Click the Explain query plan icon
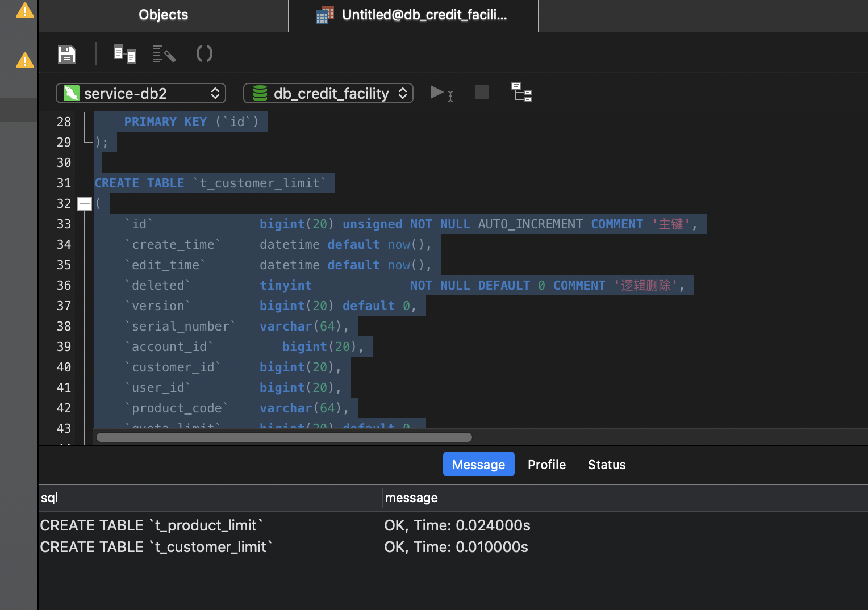The height and width of the screenshot is (610, 868). tap(521, 92)
